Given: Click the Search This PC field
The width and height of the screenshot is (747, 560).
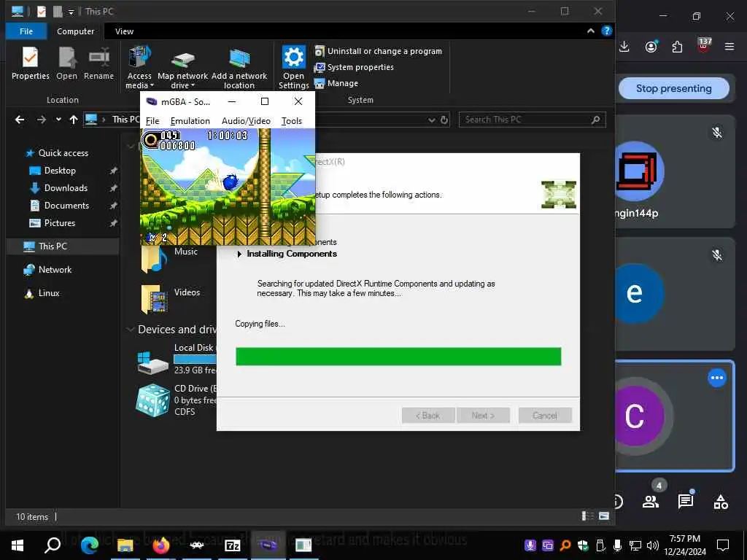Looking at the screenshot, I should coord(532,120).
